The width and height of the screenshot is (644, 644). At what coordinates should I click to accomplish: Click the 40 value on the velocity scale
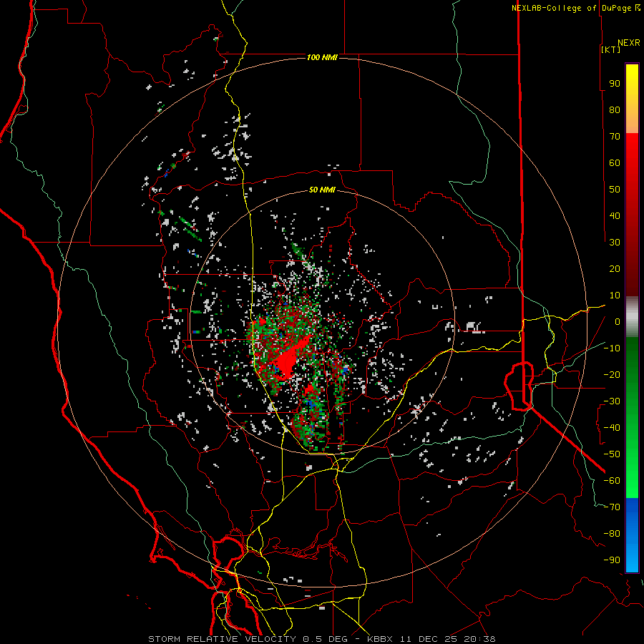coord(615,215)
